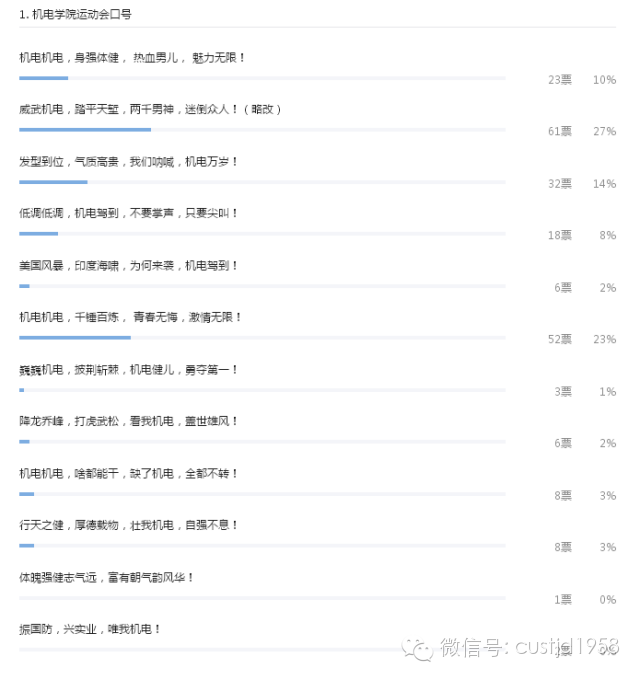Click the progress bar showing 23%

coord(262,337)
